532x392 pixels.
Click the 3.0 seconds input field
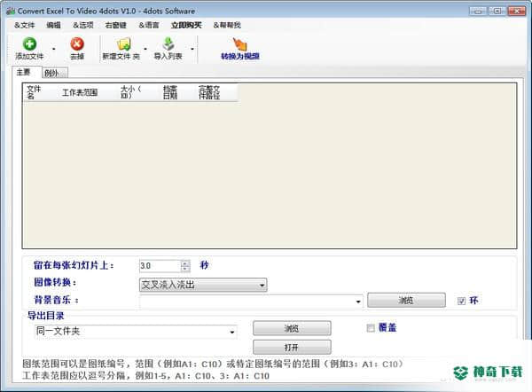(160, 266)
